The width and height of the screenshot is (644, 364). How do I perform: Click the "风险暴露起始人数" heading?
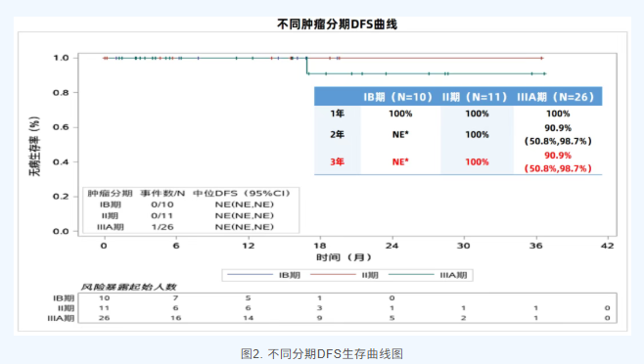[128, 287]
